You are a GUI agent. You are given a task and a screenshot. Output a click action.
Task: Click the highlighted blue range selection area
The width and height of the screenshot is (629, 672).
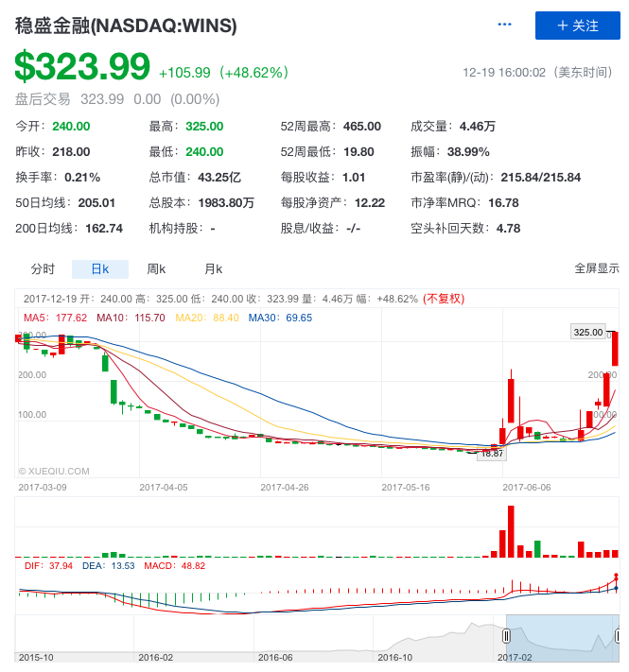562,638
